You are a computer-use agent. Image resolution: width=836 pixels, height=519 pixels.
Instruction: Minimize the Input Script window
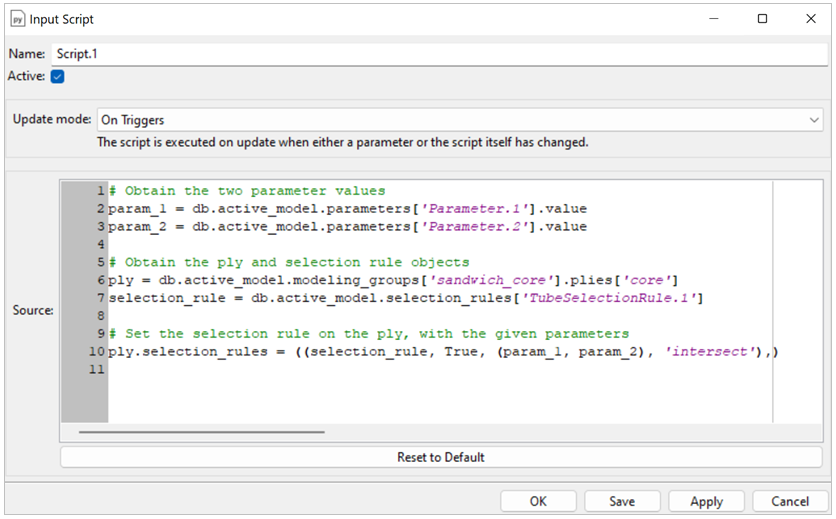coord(716,19)
